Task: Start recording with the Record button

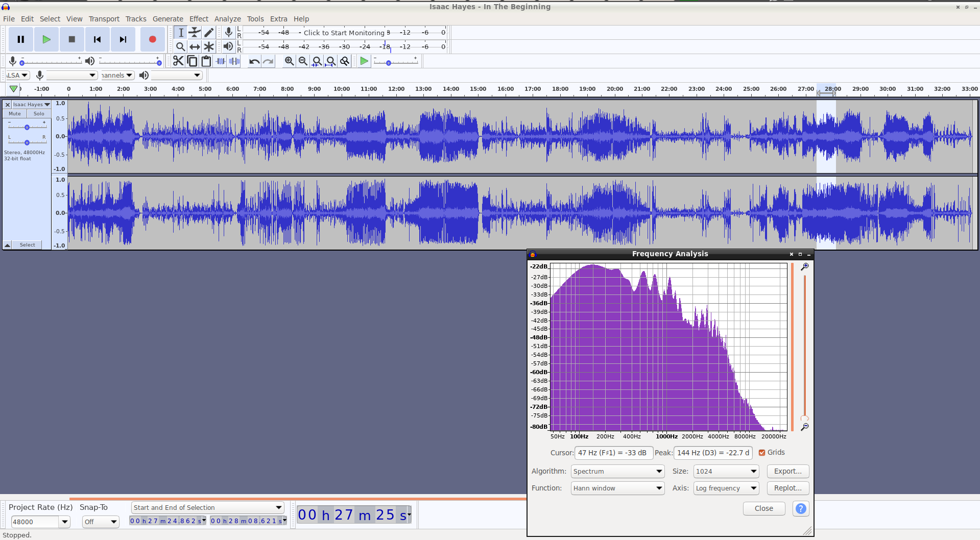Action: [152, 39]
